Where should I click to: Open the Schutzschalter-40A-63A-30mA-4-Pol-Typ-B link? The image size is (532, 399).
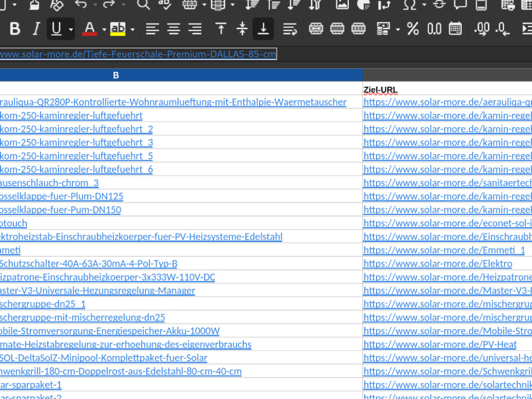click(x=88, y=264)
